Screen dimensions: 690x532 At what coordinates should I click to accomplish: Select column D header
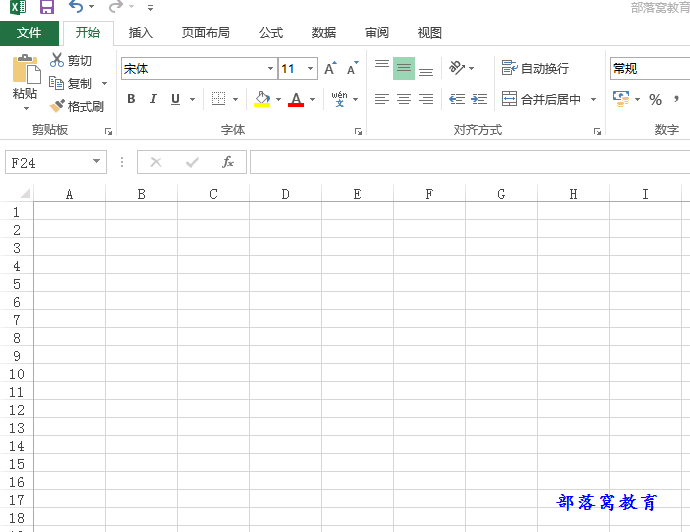tap(286, 194)
